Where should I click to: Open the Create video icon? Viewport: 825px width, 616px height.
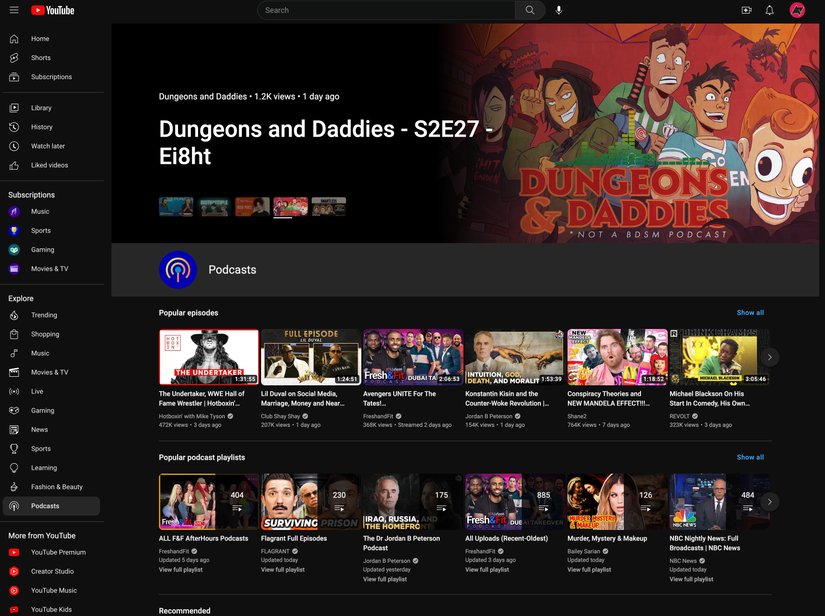pyautogui.click(x=746, y=10)
